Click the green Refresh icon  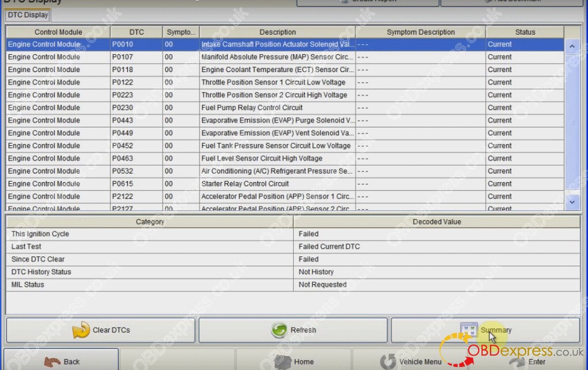pyautogui.click(x=279, y=330)
